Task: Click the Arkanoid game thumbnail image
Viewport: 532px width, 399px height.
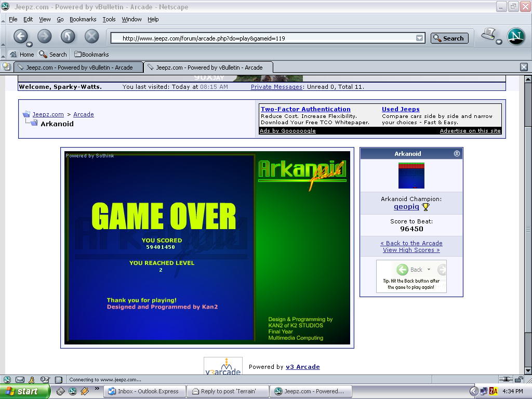Action: point(411,176)
